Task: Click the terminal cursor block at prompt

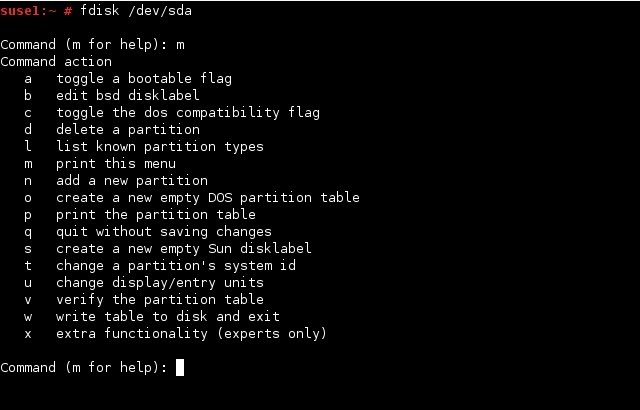Action: [180, 367]
